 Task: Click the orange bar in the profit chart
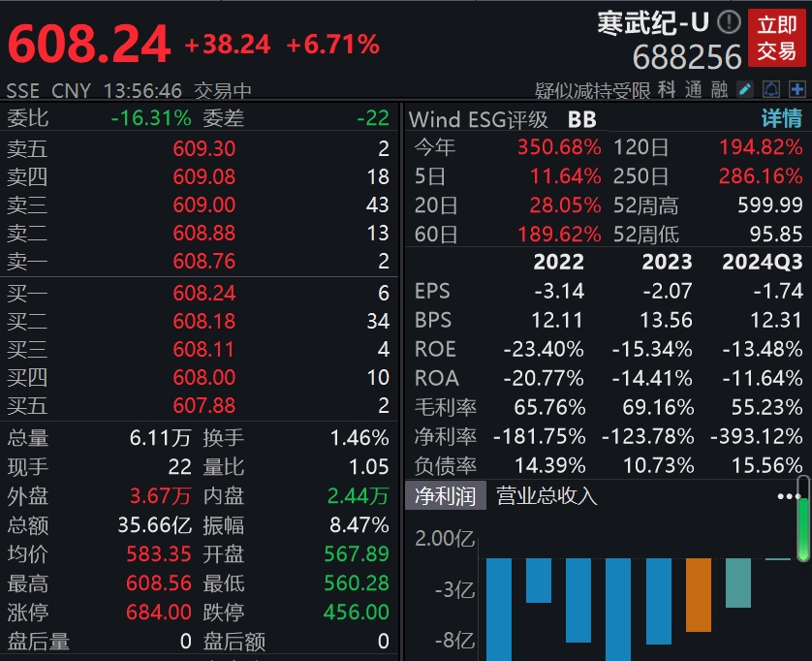point(699,595)
